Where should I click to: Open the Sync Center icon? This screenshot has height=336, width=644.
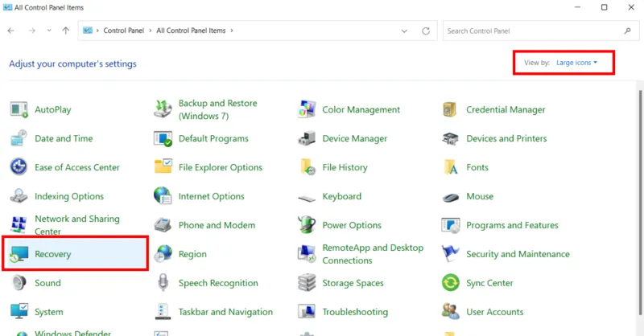tap(451, 283)
